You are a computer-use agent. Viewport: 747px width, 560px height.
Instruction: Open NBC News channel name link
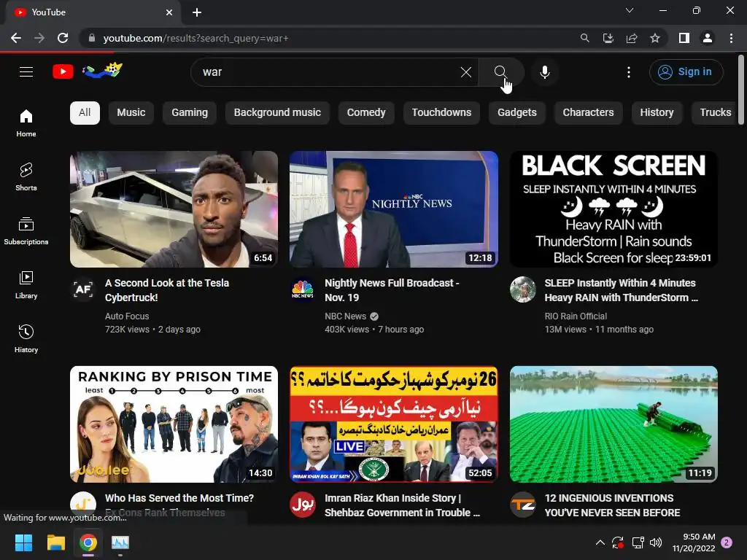[345, 316]
